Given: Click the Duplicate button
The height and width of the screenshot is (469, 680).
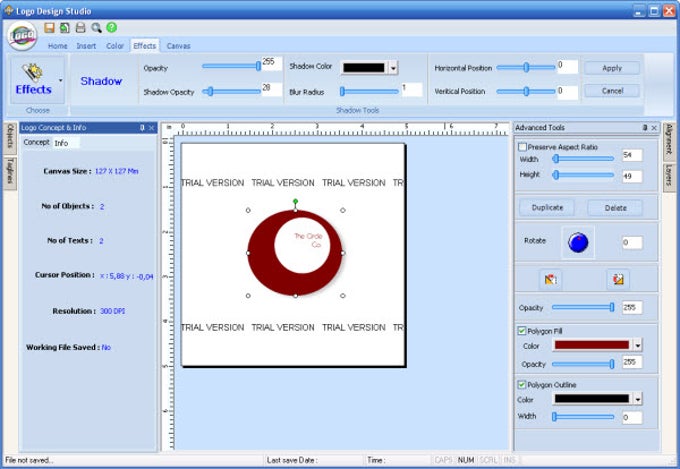Looking at the screenshot, I should [547, 207].
